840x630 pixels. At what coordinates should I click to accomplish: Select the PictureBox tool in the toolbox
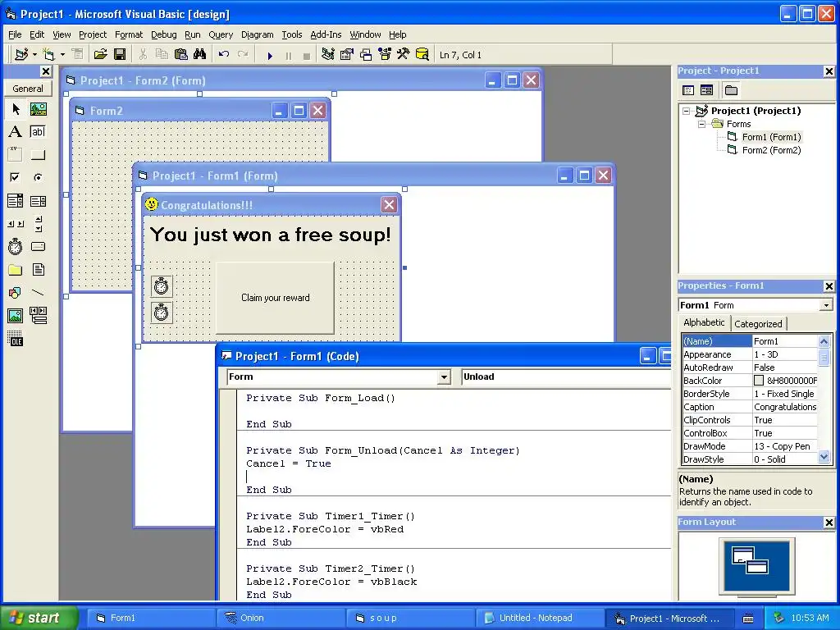click(38, 109)
